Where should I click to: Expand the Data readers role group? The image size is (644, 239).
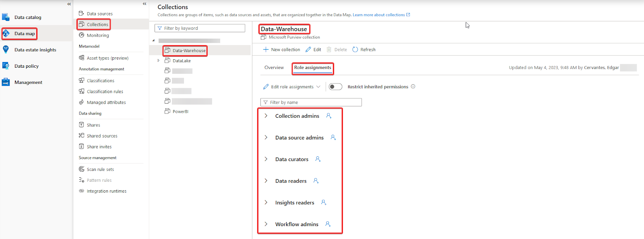coord(266,181)
